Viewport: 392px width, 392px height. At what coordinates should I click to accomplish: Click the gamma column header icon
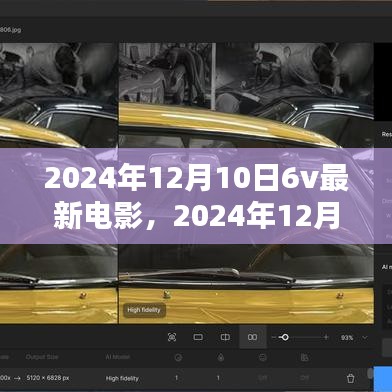304,358
